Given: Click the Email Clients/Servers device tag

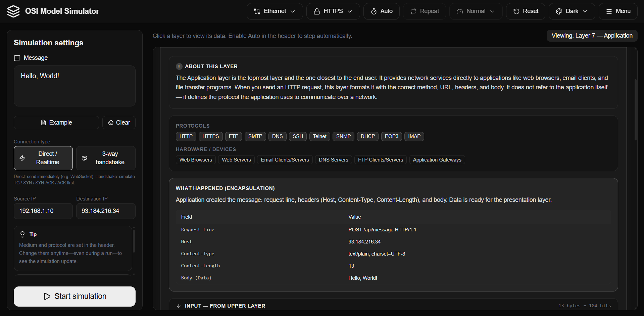Looking at the screenshot, I should 285,160.
